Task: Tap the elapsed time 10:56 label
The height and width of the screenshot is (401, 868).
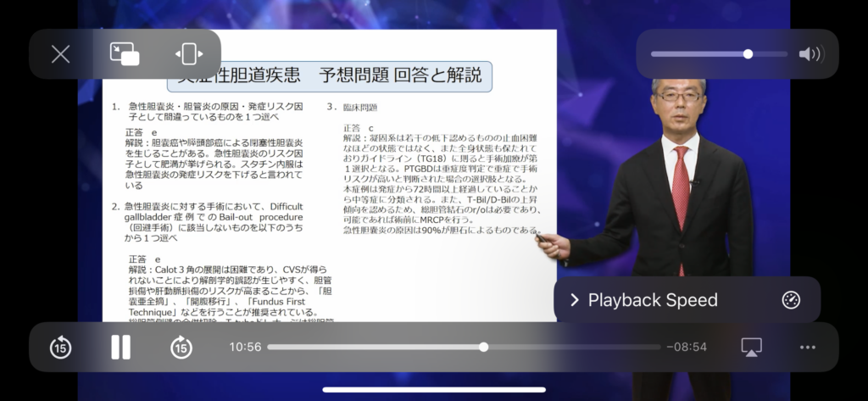Action: 245,347
